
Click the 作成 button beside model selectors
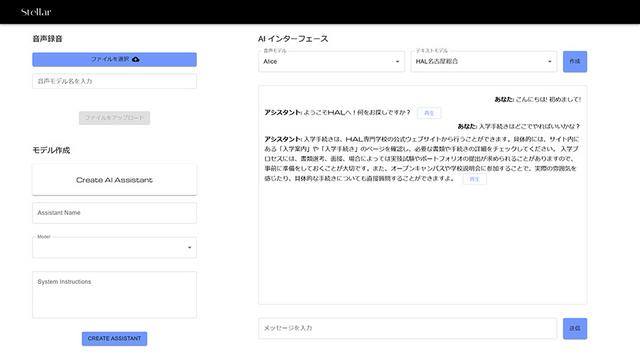pos(575,62)
